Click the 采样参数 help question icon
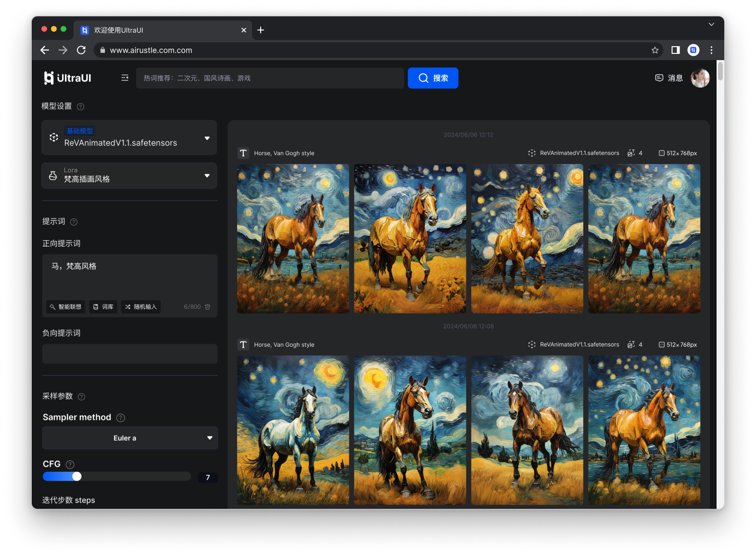The image size is (756, 556). coord(82,397)
